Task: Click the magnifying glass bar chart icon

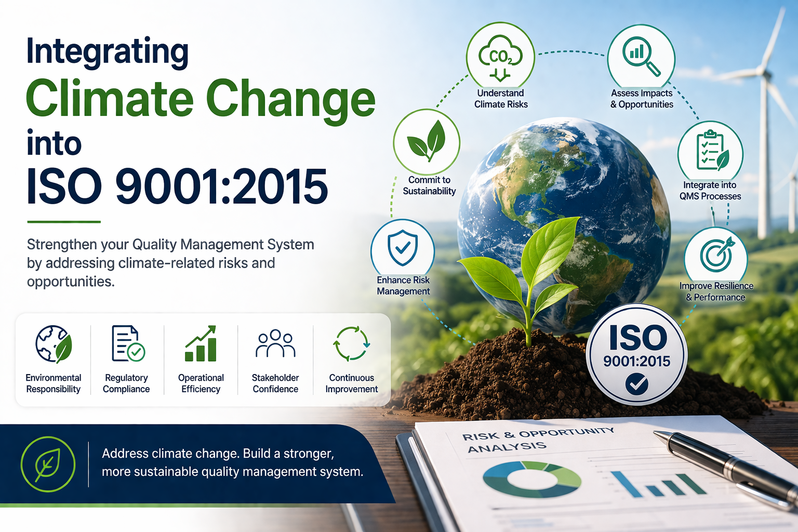Action: coord(641,56)
